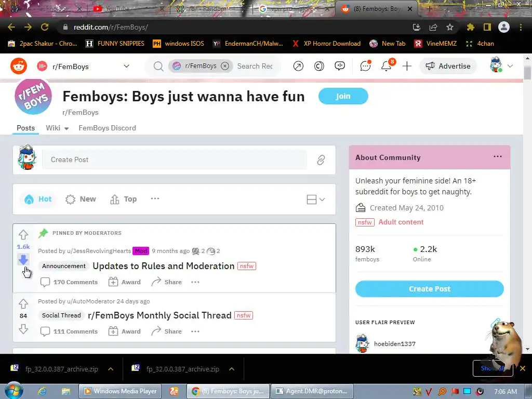The image size is (532, 399).
Task: Open the notifications bell icon
Action: (x=386, y=66)
